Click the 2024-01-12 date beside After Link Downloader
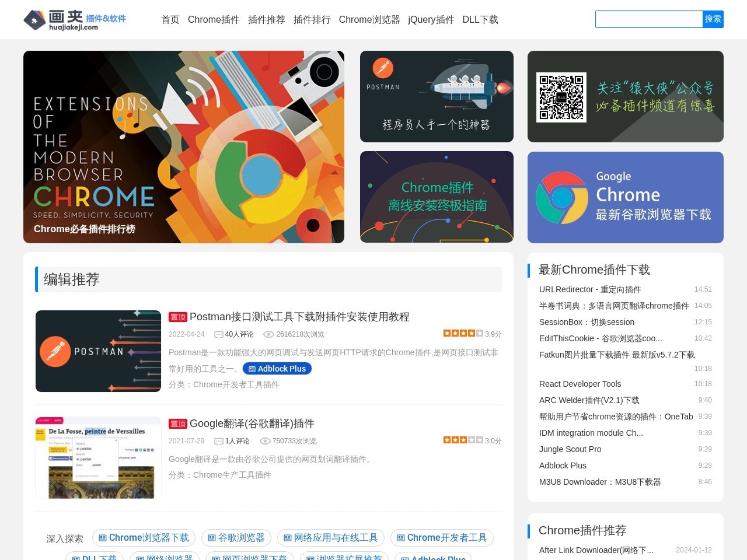This screenshot has height=560, width=747. (694, 550)
